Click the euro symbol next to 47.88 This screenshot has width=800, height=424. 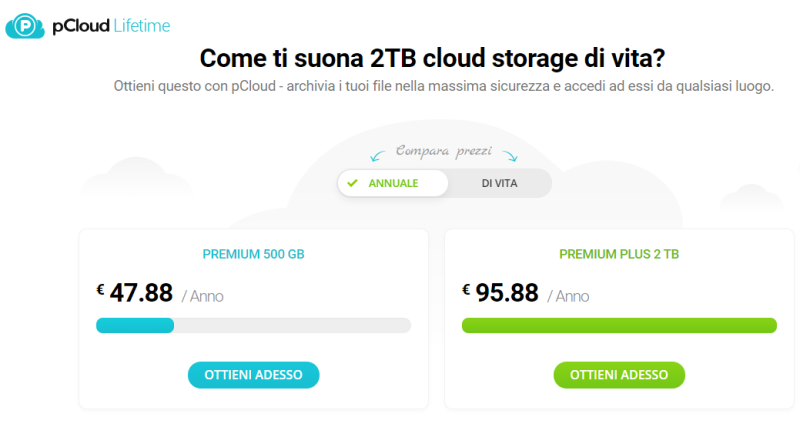(100, 289)
